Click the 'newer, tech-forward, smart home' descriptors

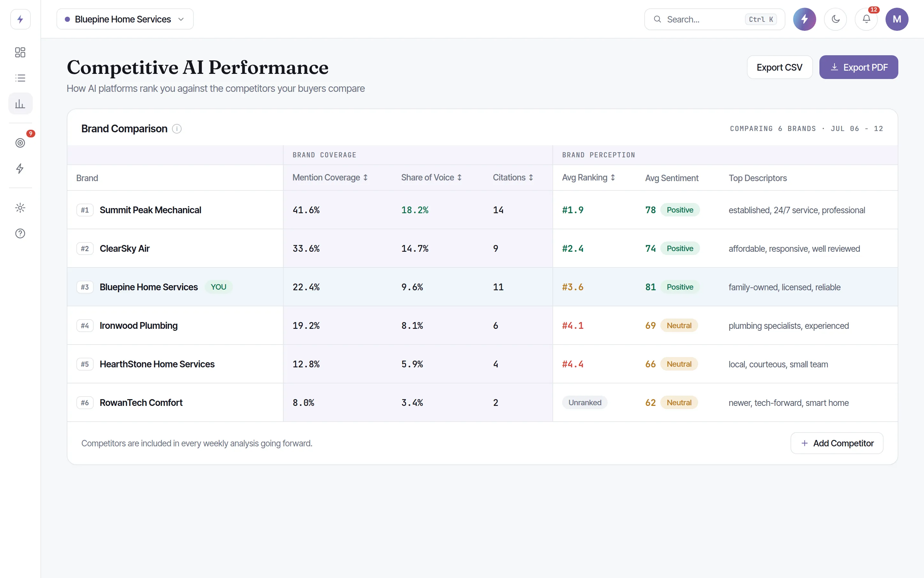click(789, 403)
